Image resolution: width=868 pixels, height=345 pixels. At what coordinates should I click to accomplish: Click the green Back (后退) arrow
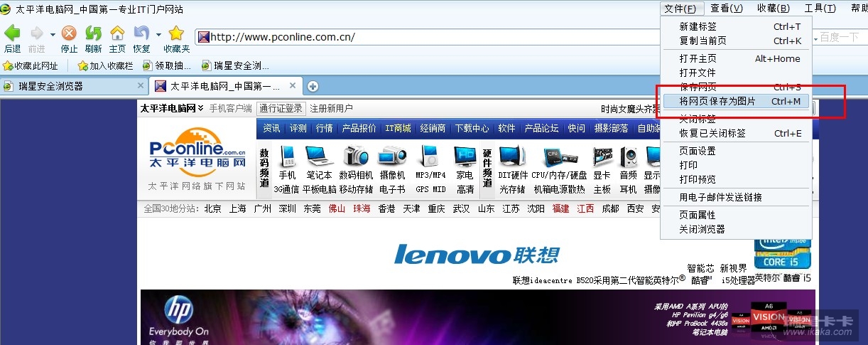[12, 33]
